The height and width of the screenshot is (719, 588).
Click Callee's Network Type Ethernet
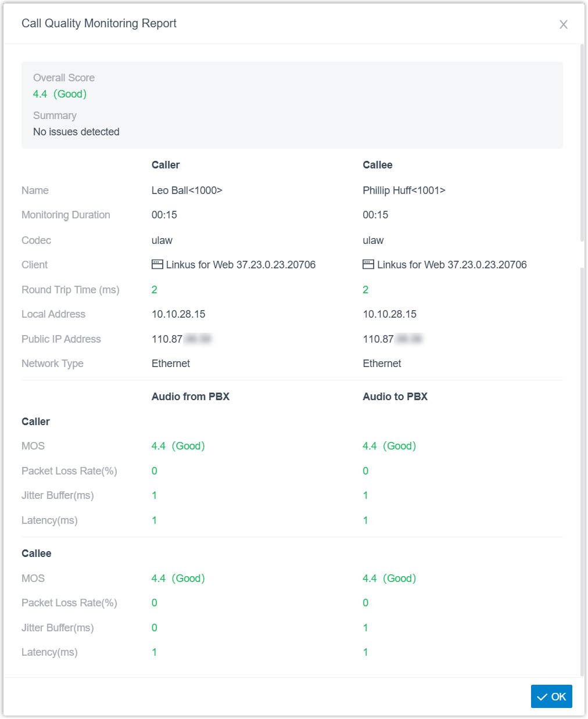382,364
